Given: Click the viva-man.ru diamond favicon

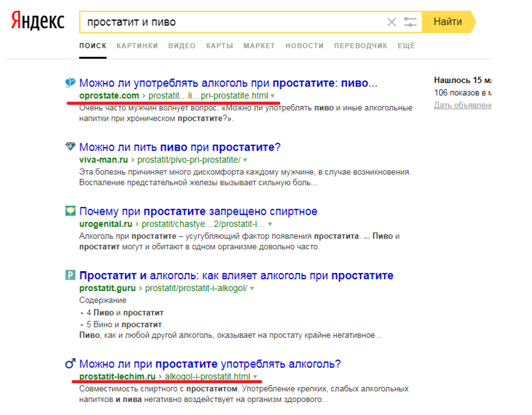Looking at the screenshot, I should click(70, 147).
